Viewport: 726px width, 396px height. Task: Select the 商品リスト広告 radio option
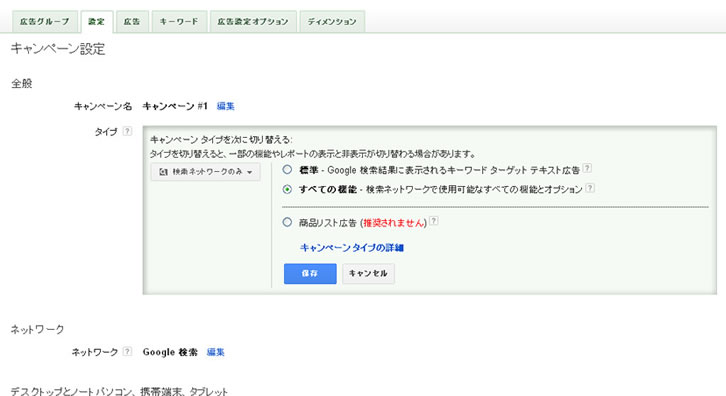(287, 222)
